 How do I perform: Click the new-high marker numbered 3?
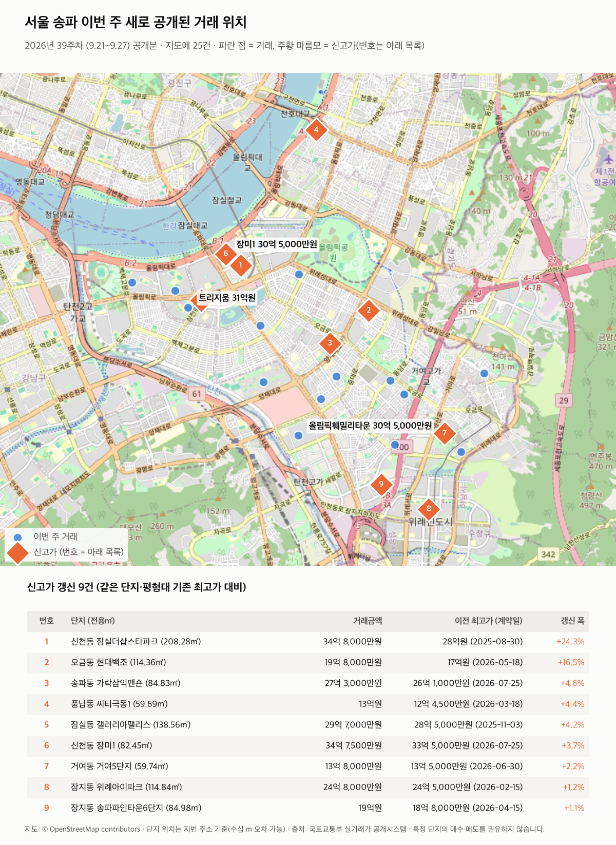click(x=330, y=343)
